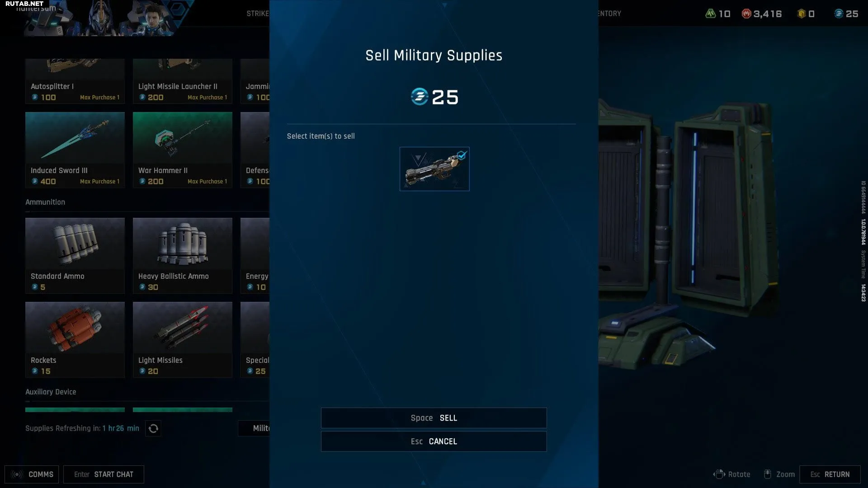Click the supplies refresh icon

[153, 428]
